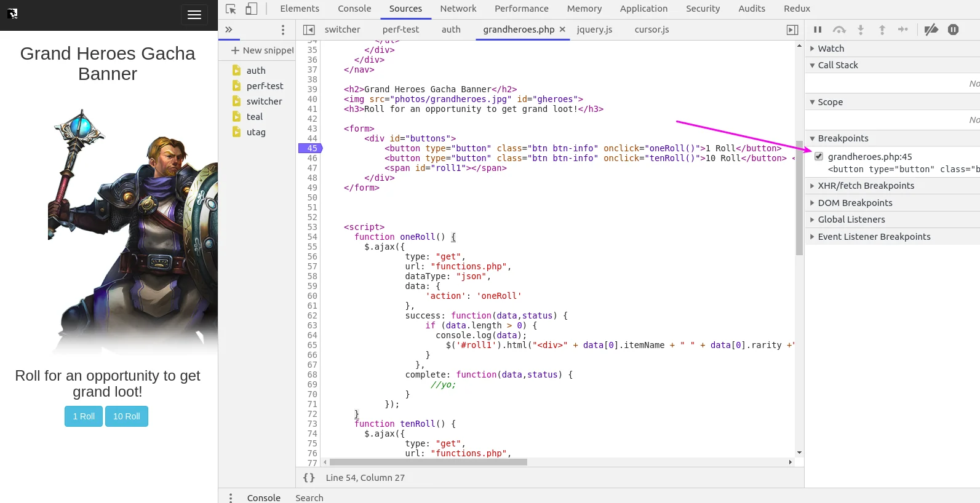Pause script execution in debugger
This screenshot has height=503, width=980.
coord(818,30)
